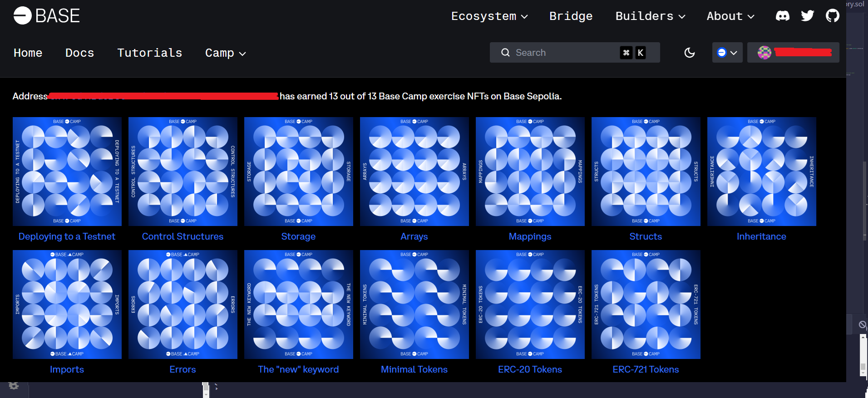Open the Structs exercise link

click(x=646, y=236)
